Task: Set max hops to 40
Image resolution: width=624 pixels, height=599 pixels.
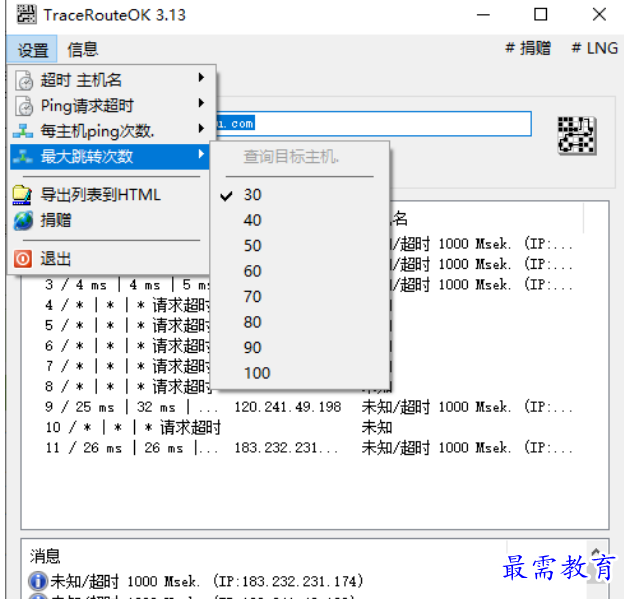Action: (x=299, y=220)
